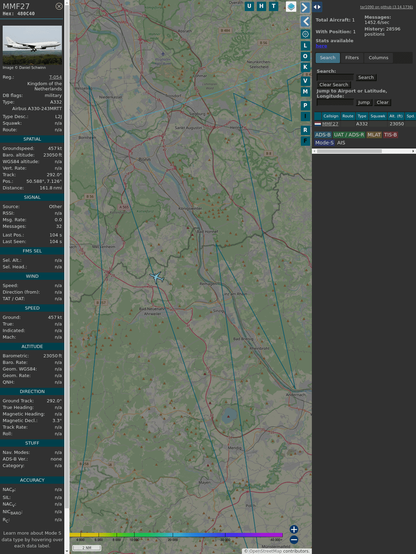The height and width of the screenshot is (554, 416).
Task: Click the table scrollbar right arrow
Action: pyautogui.click(x=413, y=151)
